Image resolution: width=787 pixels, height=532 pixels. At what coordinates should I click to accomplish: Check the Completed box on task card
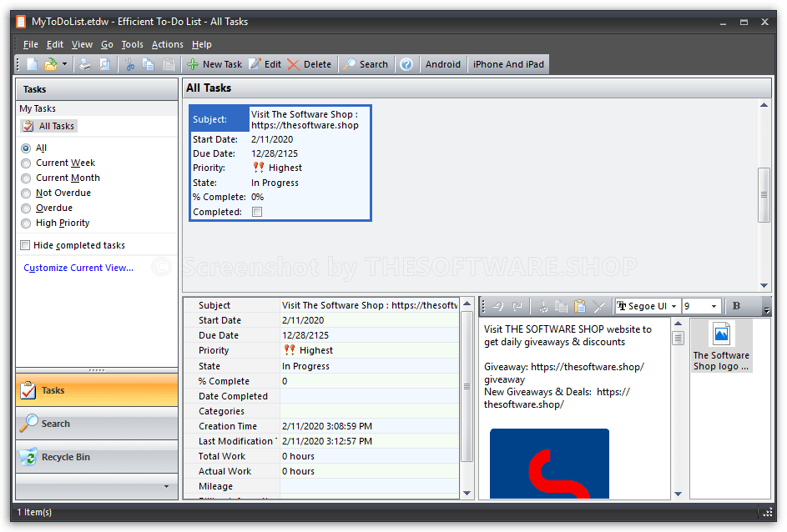257,213
